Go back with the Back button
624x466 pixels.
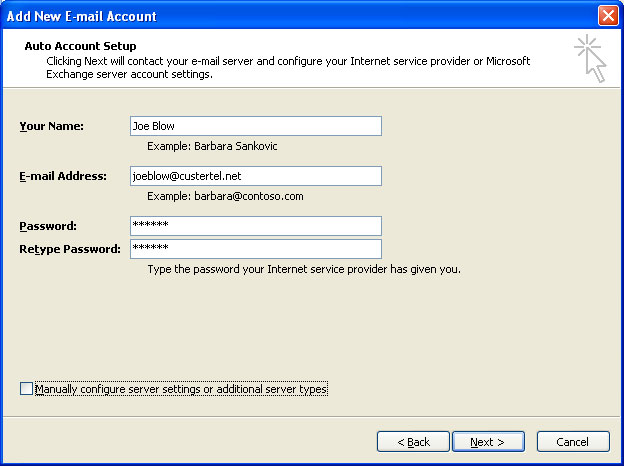click(x=413, y=442)
